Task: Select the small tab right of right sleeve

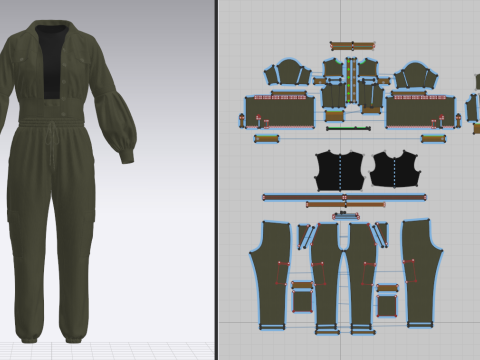Action: [458, 120]
